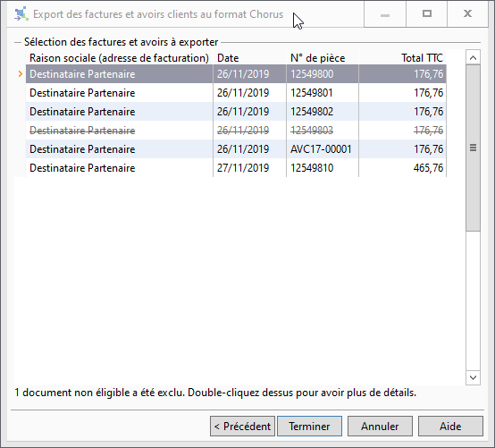Minimize the Chorus export window

(x=385, y=14)
